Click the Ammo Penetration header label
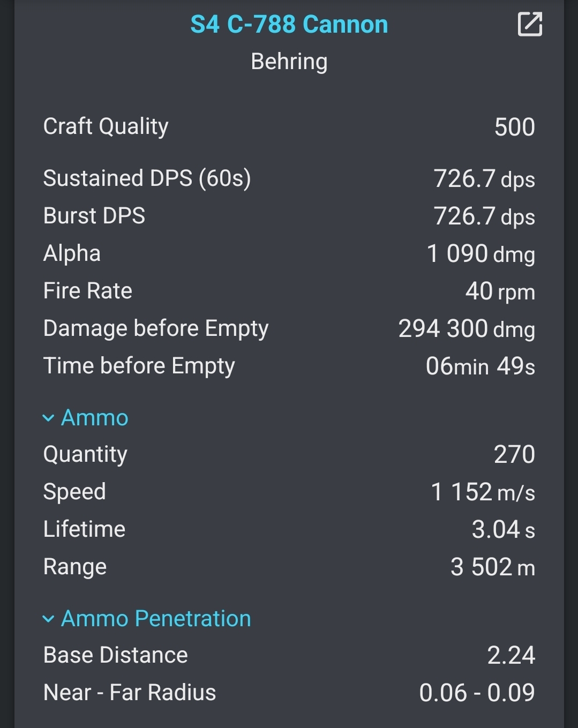Viewport: 578px width, 728px height. point(156,619)
